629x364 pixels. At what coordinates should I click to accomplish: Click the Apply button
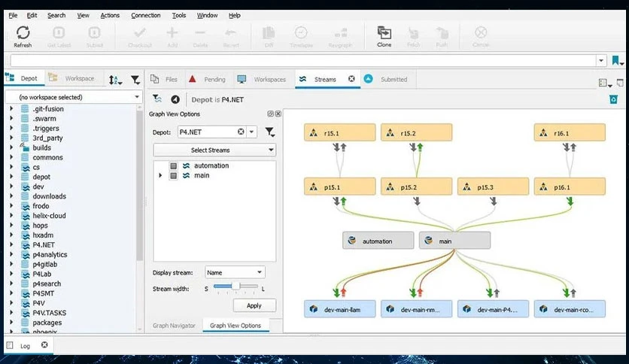(x=254, y=305)
